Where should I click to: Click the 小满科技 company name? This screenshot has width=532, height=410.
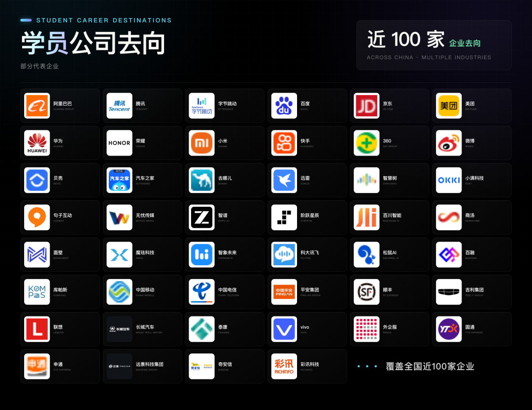pos(474,178)
